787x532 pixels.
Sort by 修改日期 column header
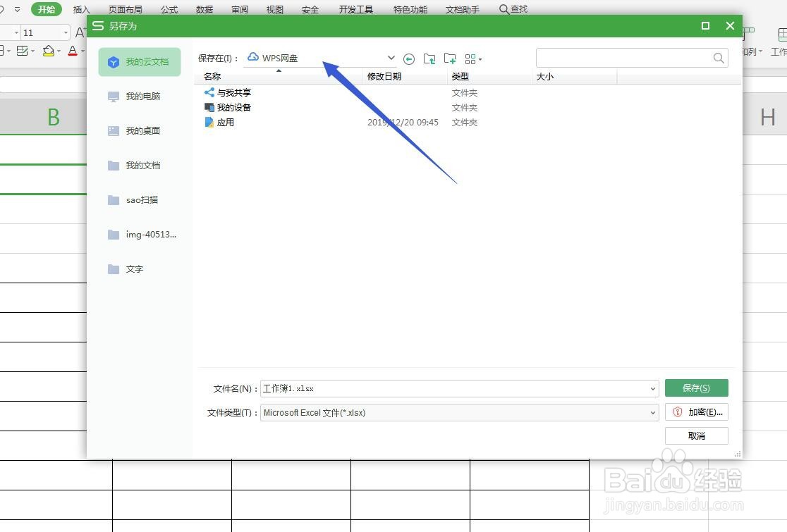[405, 77]
